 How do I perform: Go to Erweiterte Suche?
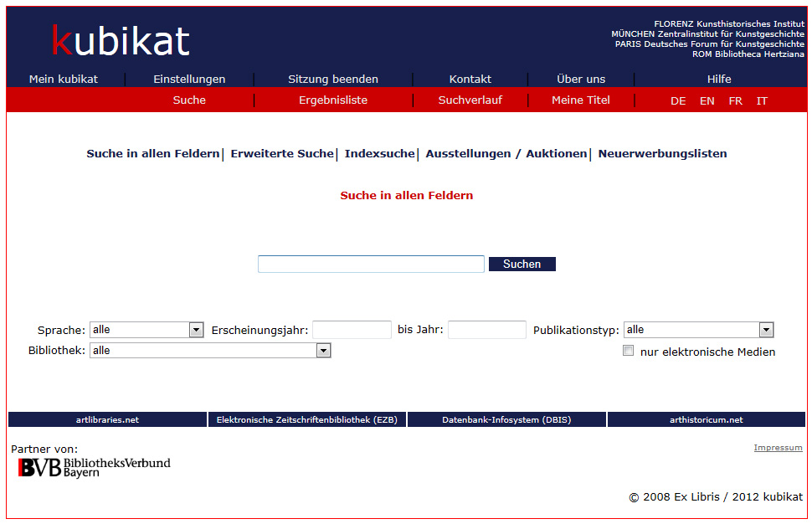click(x=282, y=154)
